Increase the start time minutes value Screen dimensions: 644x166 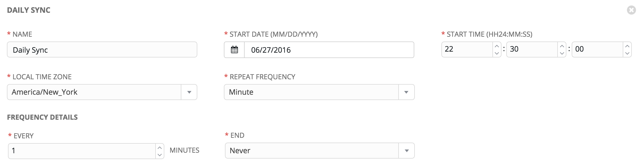(562, 46)
